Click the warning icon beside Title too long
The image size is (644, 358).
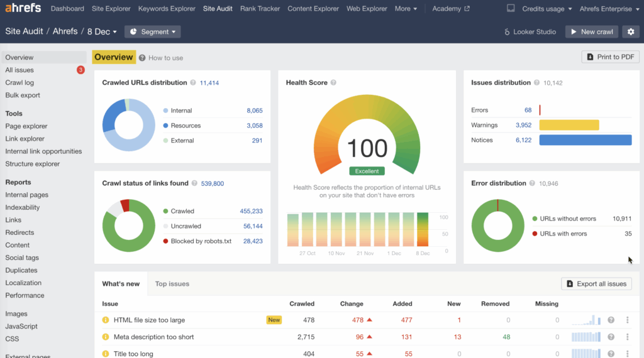[106, 354]
